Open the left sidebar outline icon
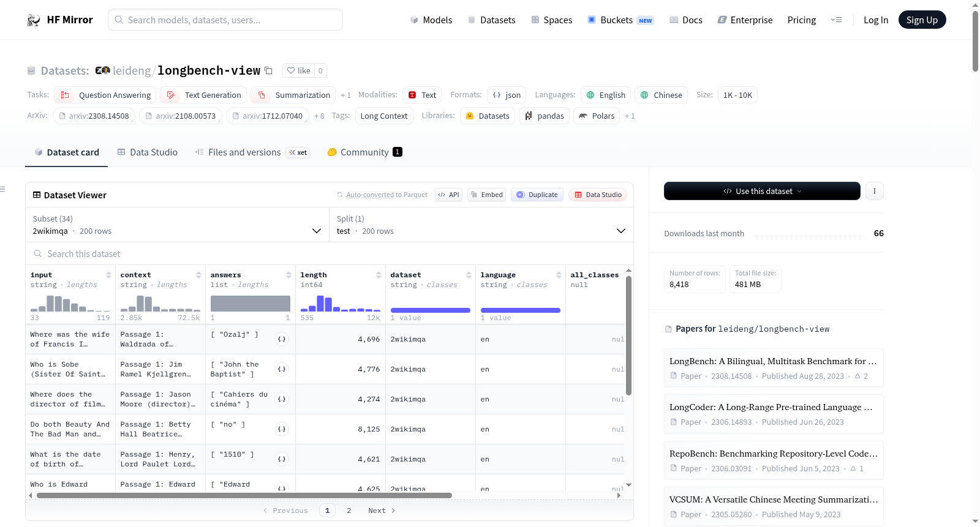This screenshot has width=980, height=527. [x=3, y=189]
